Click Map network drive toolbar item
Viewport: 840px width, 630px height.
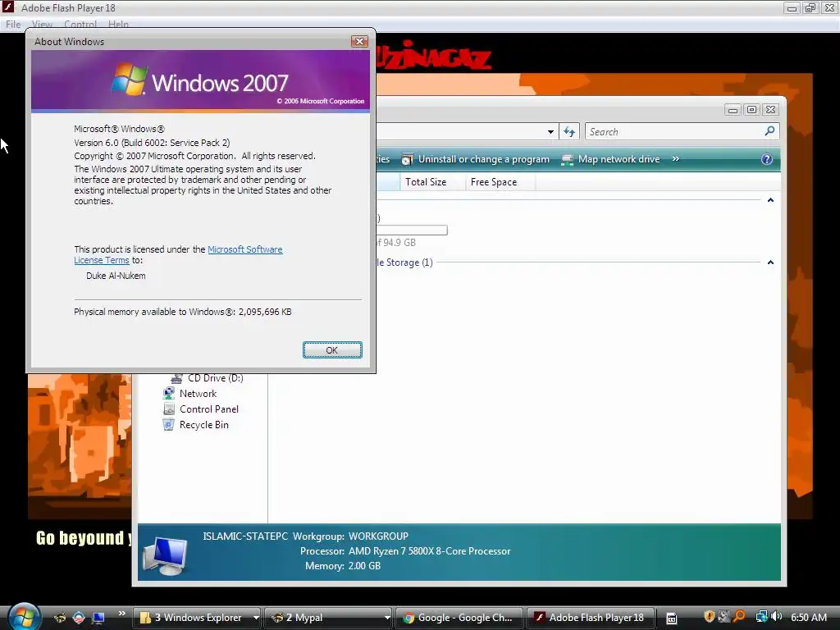(x=610, y=159)
